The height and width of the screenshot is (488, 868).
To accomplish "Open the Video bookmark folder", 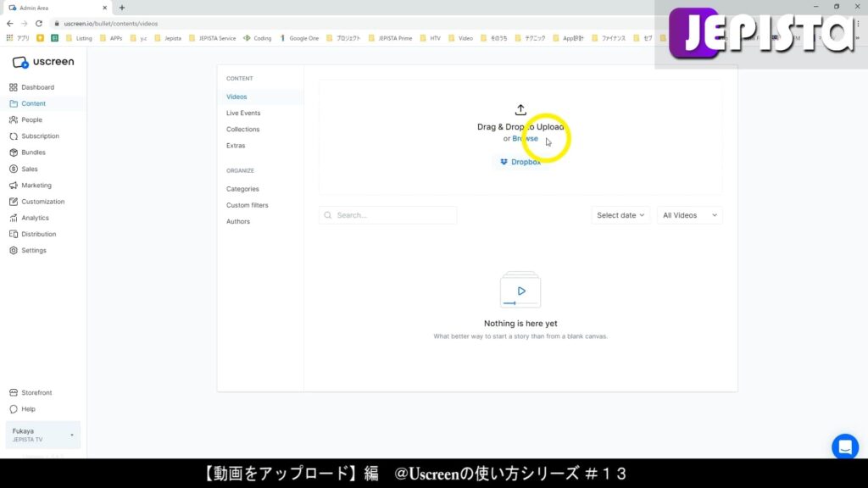I will 460,38.
